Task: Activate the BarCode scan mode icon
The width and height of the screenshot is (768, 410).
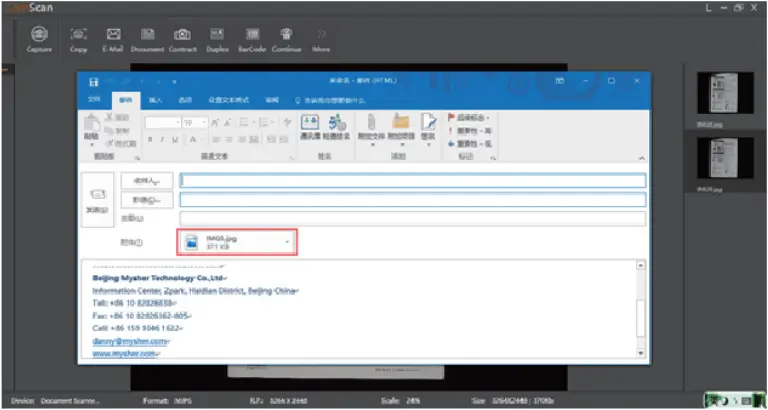Action: pos(252,34)
